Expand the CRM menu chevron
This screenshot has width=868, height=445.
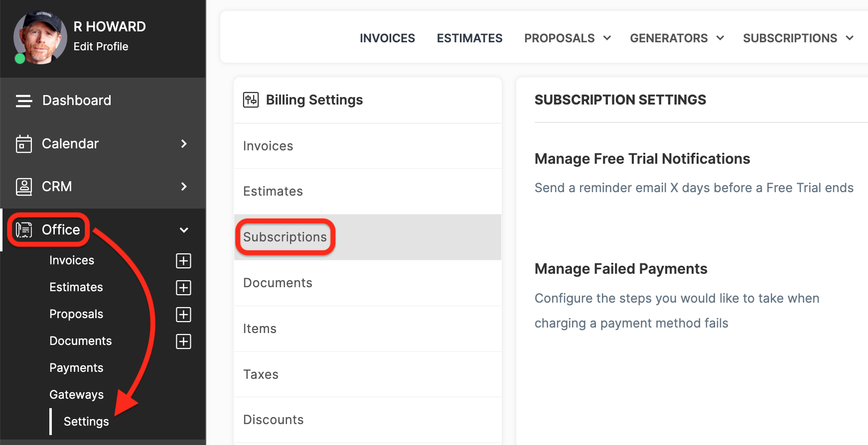[184, 187]
